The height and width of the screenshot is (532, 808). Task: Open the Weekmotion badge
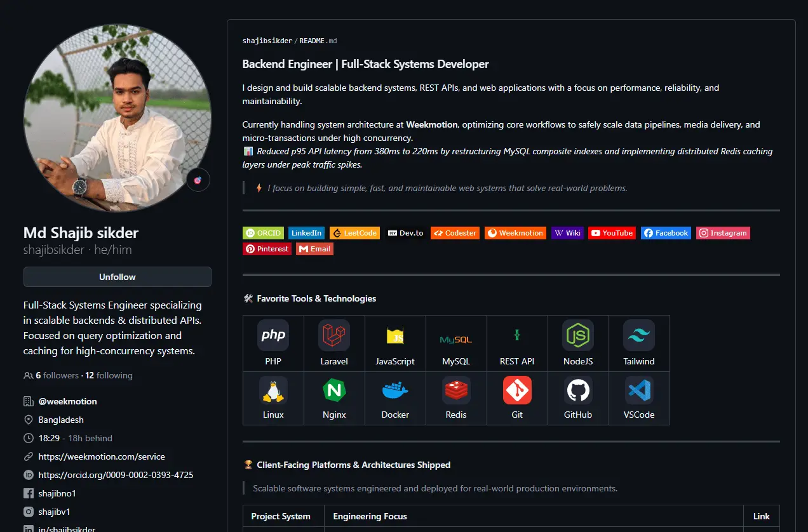point(515,233)
